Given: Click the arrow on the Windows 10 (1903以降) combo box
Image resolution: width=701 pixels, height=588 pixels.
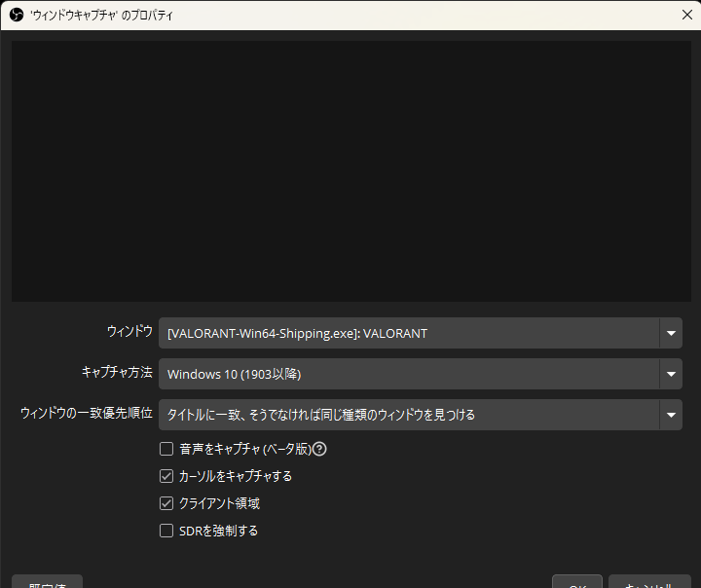Looking at the screenshot, I should pyautogui.click(x=671, y=374).
